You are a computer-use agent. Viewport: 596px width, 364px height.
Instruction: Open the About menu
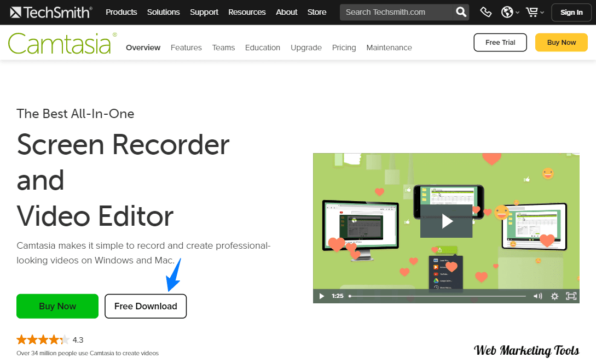287,12
